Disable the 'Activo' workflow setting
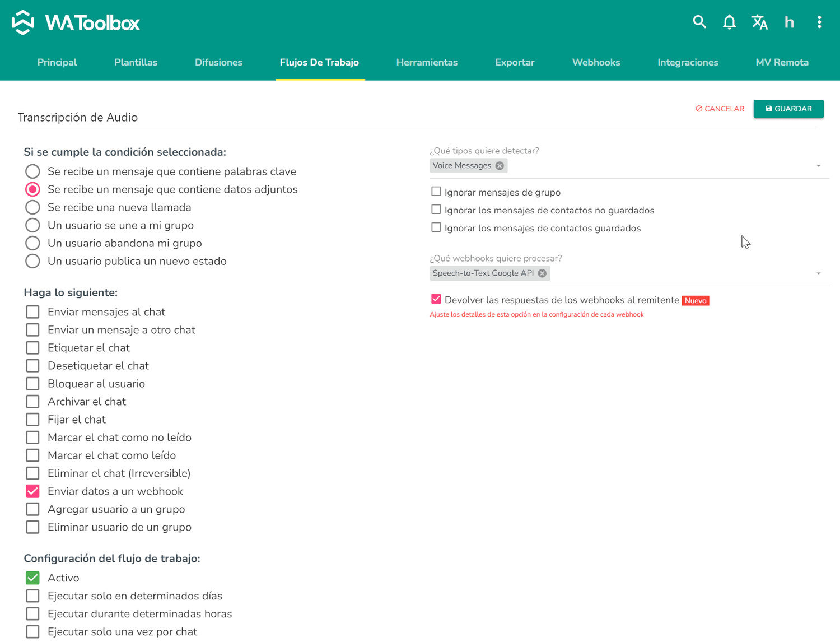 [32, 578]
